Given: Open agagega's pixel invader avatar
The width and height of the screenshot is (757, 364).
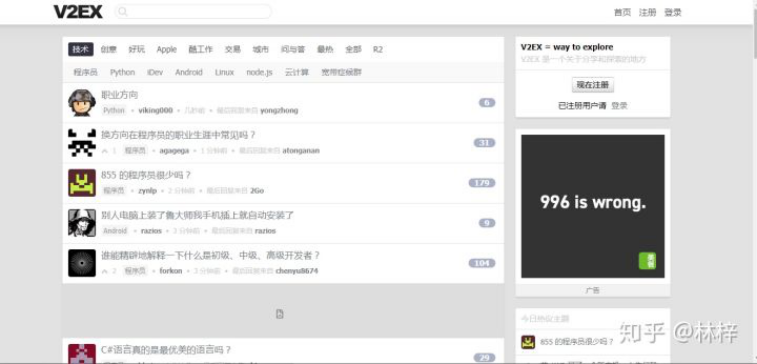Looking at the screenshot, I should pyautogui.click(x=82, y=142).
